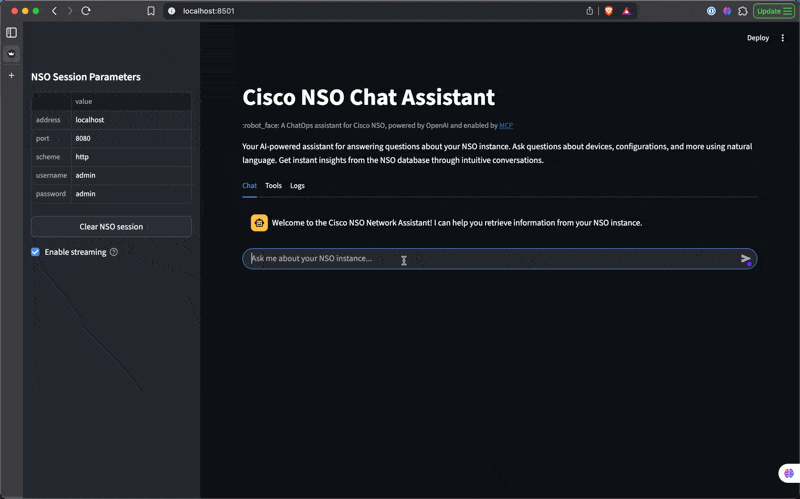Click the send message arrow icon
Screen dimensions: 800x499
pyautogui.click(x=745, y=259)
